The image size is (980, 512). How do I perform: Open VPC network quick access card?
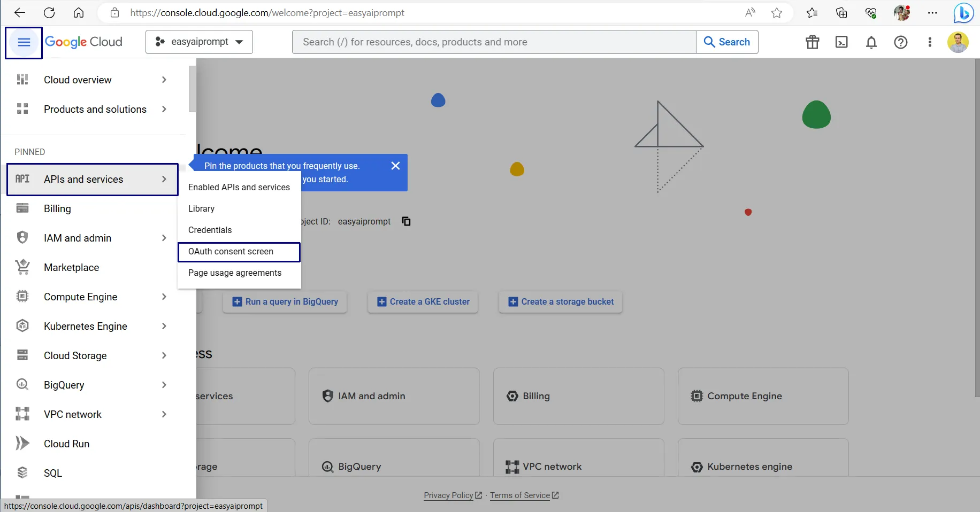tap(578, 457)
